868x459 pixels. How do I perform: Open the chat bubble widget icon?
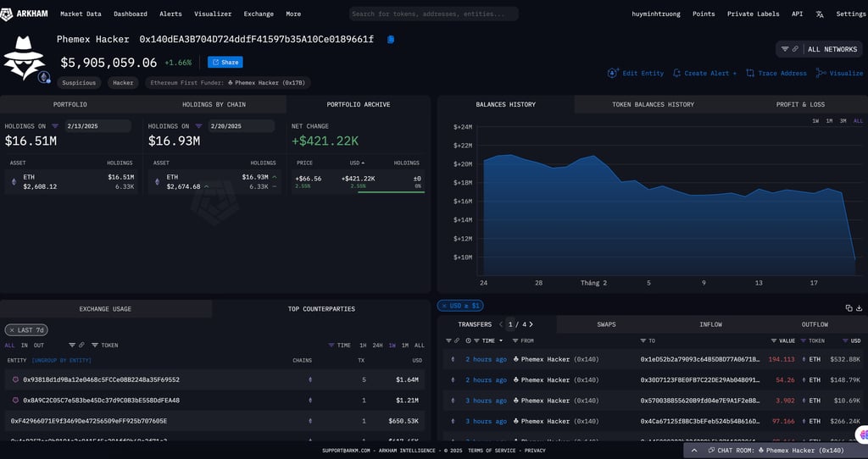tap(862, 434)
